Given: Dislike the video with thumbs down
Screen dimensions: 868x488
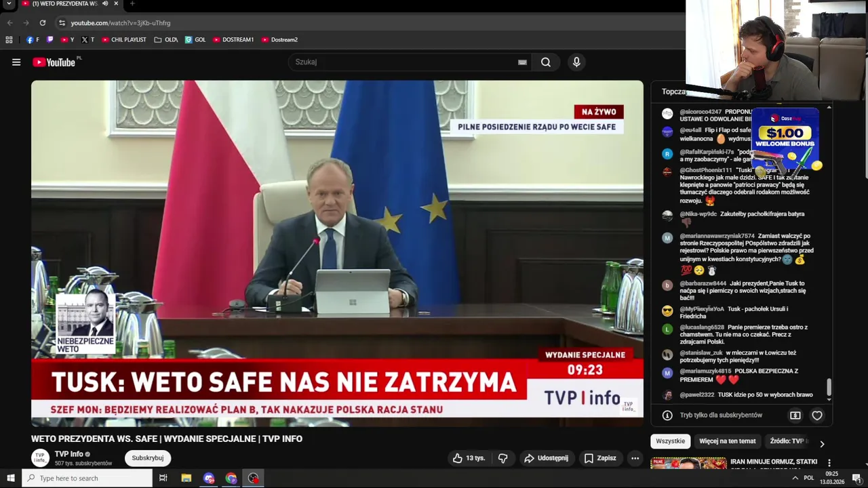Looking at the screenshot, I should [503, 458].
